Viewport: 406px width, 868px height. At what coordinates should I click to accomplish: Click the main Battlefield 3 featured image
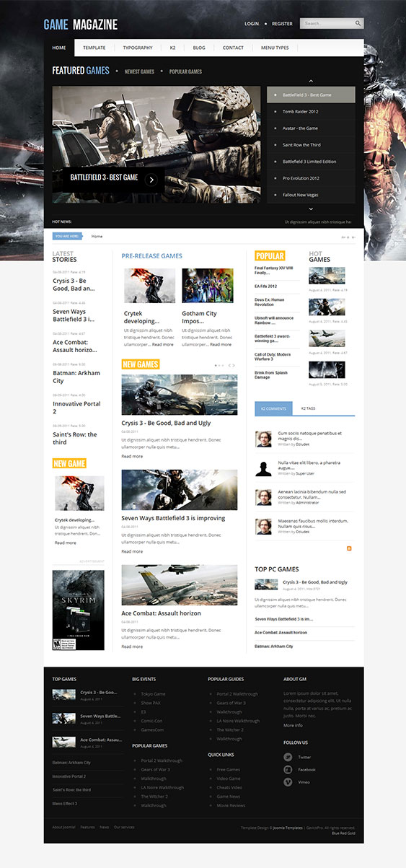156,145
